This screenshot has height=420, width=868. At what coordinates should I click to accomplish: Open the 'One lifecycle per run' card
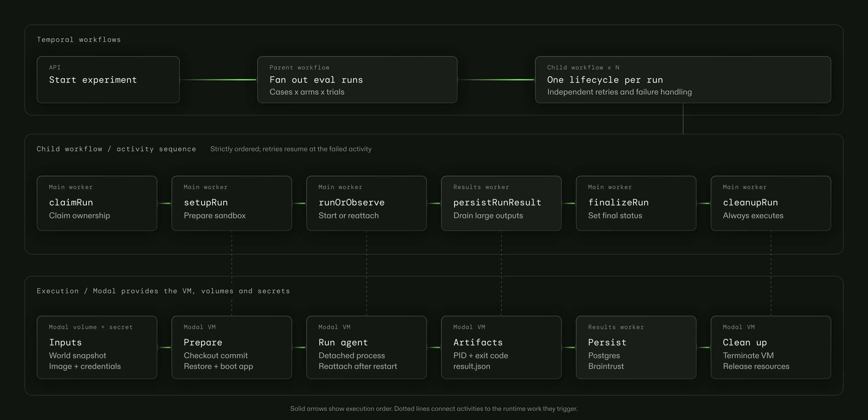coord(683,79)
